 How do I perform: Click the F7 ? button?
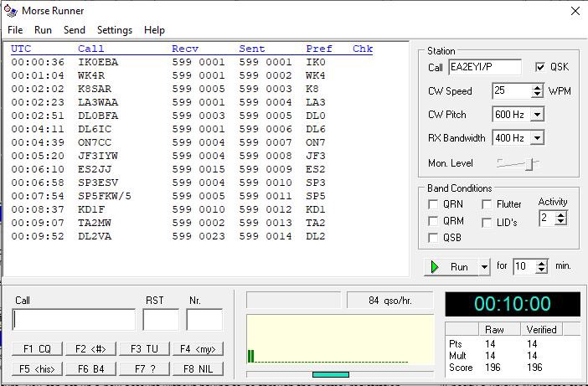coord(144,368)
